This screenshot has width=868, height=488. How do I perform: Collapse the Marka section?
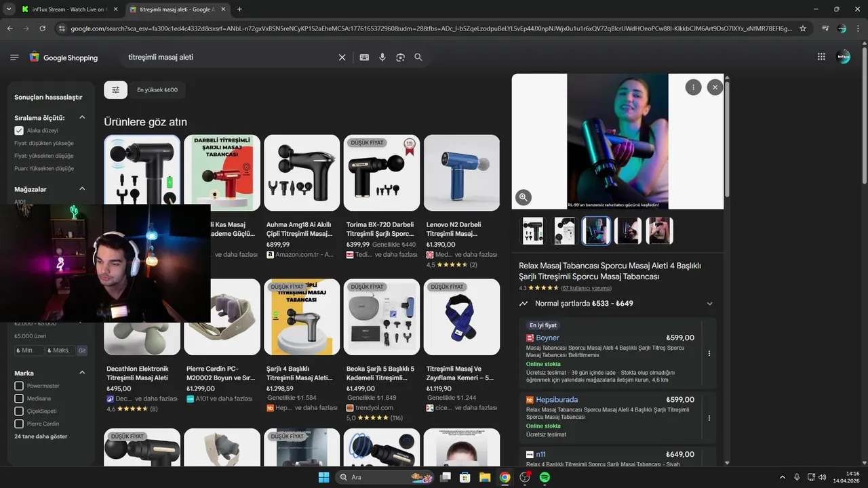pos(82,373)
